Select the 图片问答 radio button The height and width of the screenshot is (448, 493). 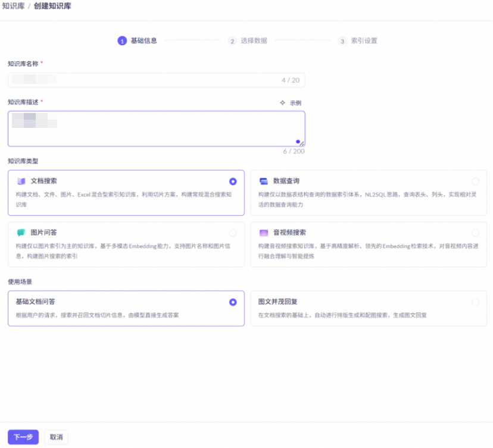point(233,233)
